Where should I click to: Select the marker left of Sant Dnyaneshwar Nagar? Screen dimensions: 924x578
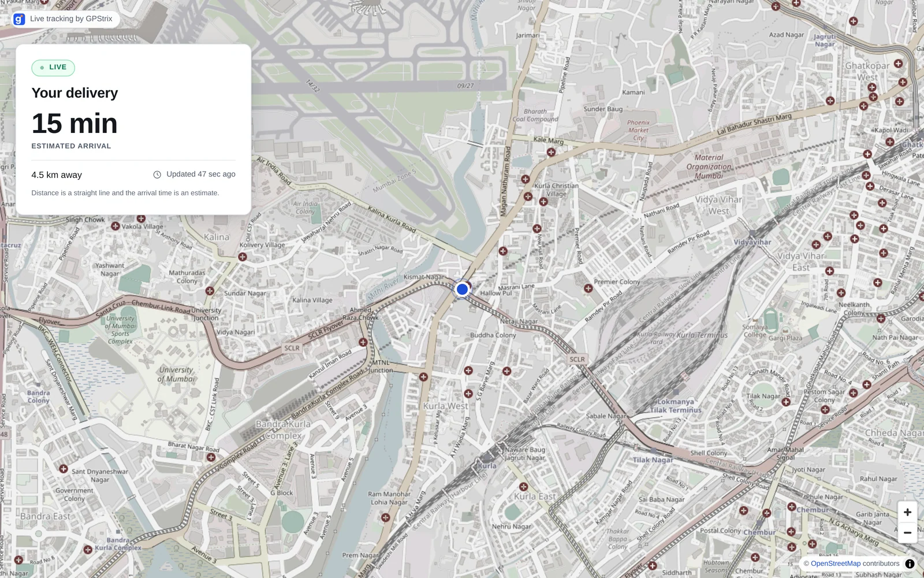pyautogui.click(x=64, y=469)
